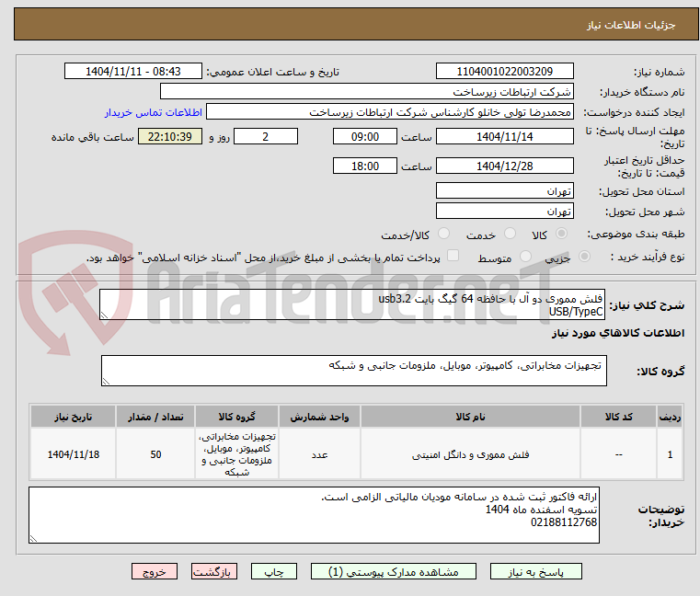Open the اطلاعات تماس خریدار link
The height and width of the screenshot is (596, 700).
pyautogui.click(x=154, y=112)
